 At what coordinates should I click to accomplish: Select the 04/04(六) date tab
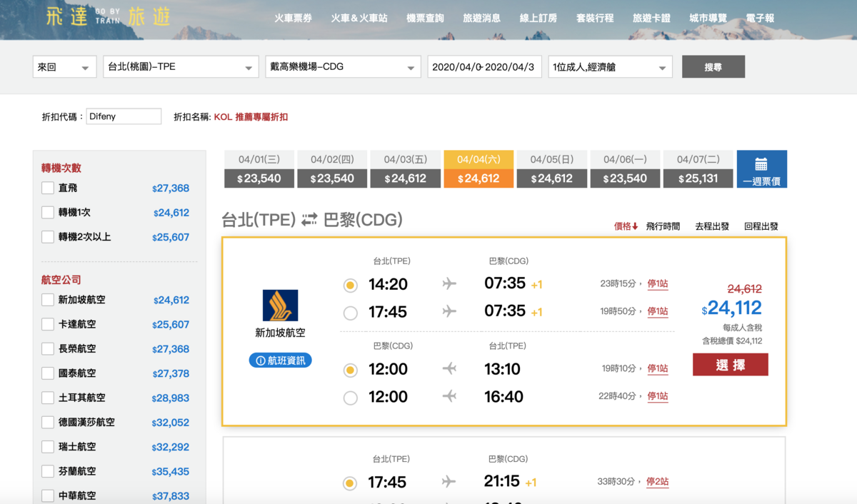pyautogui.click(x=478, y=169)
